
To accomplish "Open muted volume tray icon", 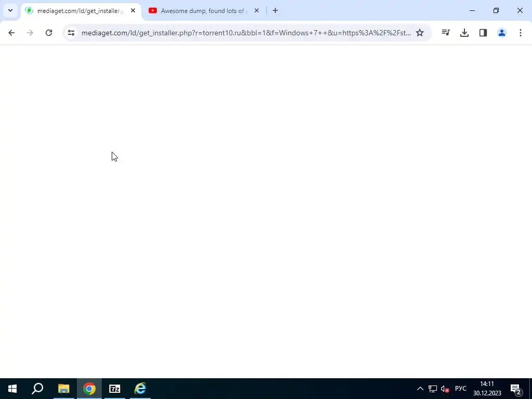I will point(445,389).
